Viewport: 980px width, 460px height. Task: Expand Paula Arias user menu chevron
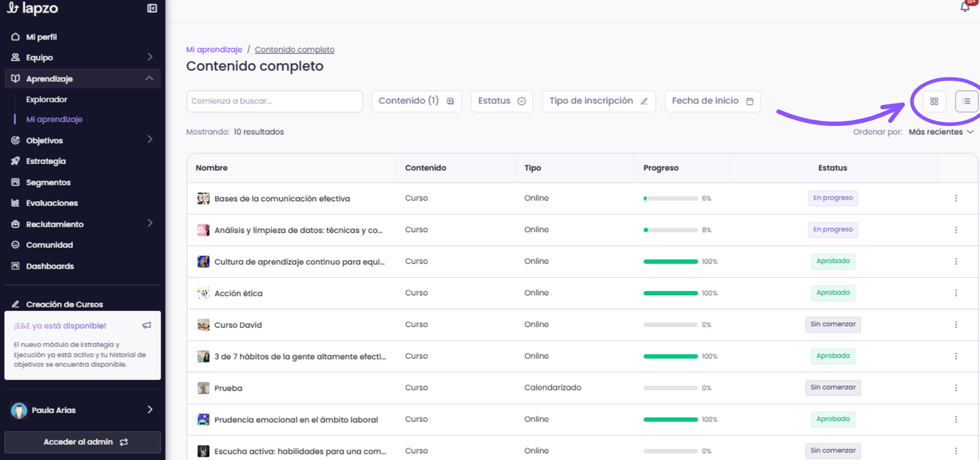click(150, 409)
